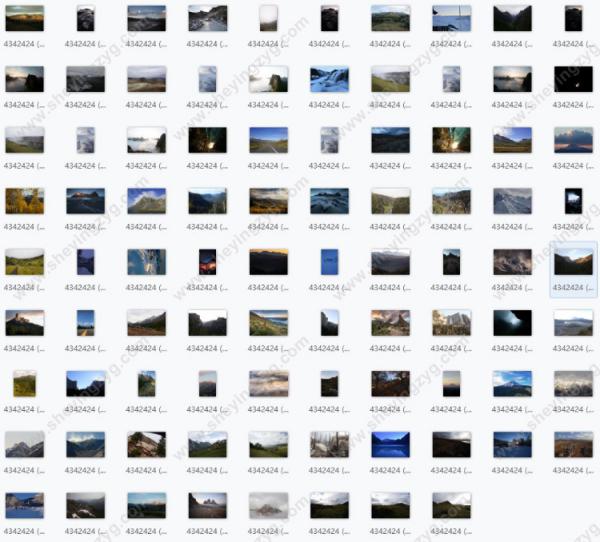
Task: Click the file label under the selected thumbnail
Action: tap(573, 288)
